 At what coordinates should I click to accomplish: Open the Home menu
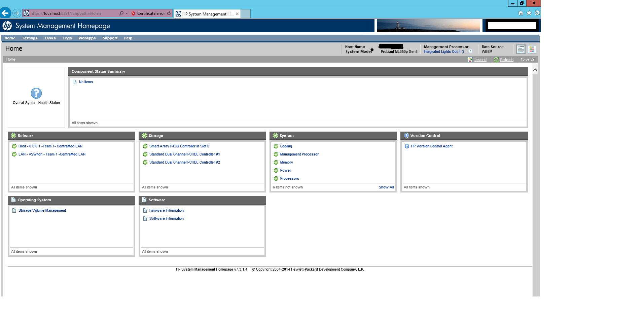(10, 38)
